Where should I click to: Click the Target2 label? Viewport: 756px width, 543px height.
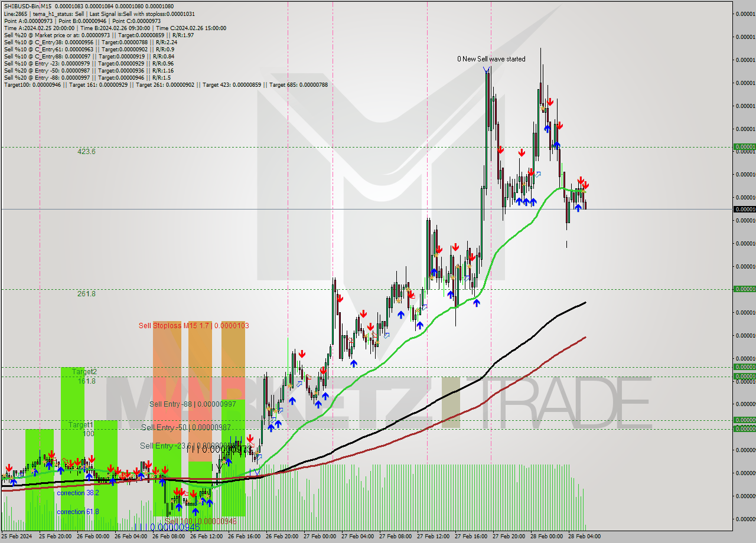coord(84,372)
